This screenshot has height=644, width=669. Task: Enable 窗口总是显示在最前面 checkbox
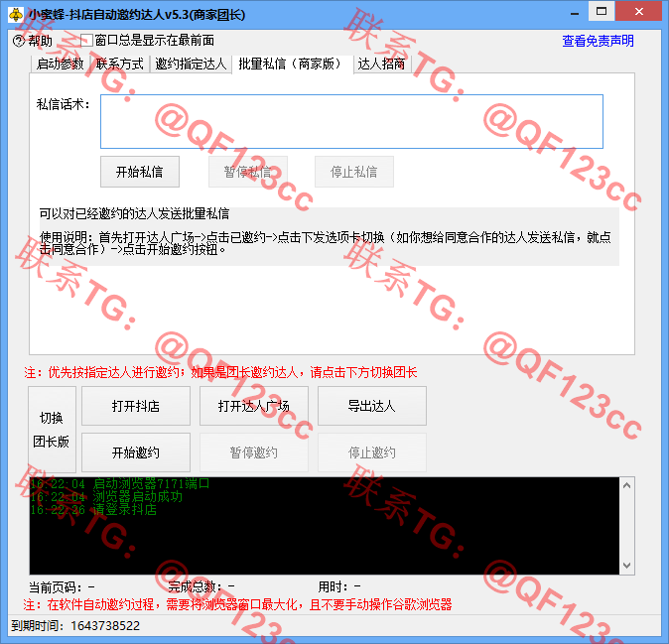coord(86,41)
